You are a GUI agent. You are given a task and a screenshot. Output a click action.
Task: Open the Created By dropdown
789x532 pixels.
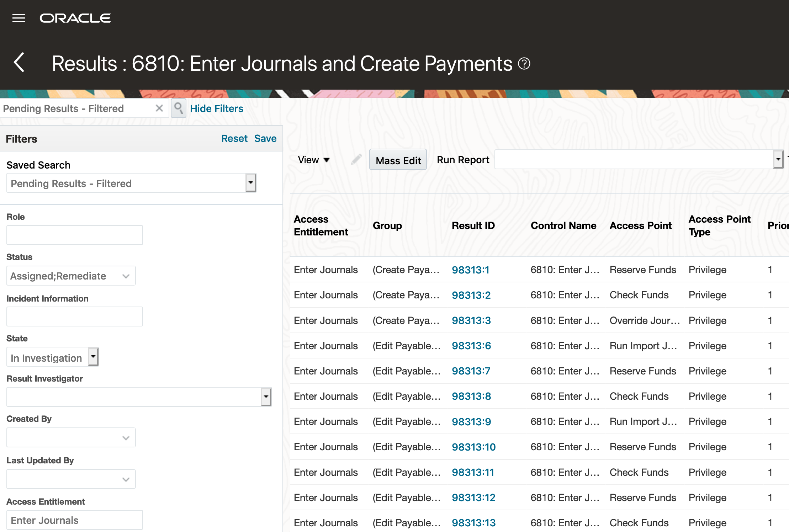tap(126, 438)
